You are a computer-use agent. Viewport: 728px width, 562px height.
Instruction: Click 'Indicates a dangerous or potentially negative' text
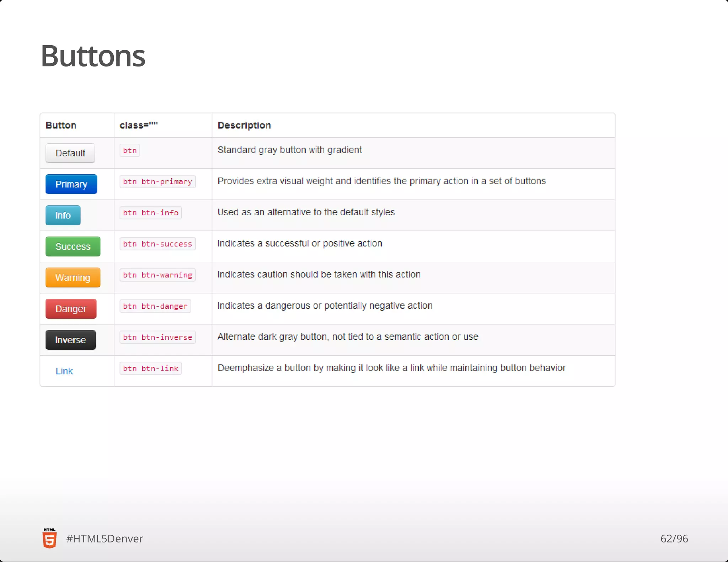click(325, 306)
